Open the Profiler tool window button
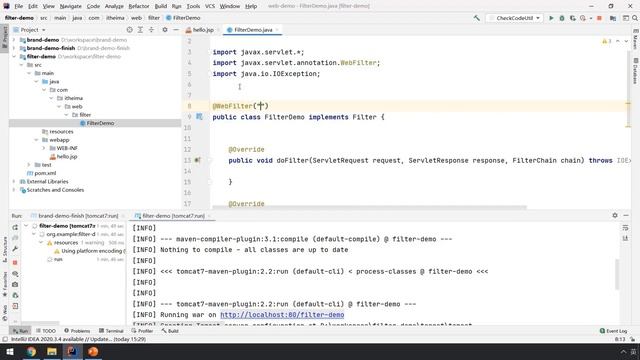This screenshot has height=360, width=640. coord(142,331)
